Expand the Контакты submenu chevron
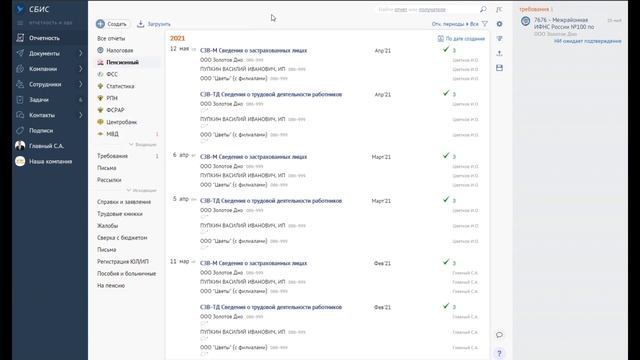This screenshot has width=640, height=360. 80,115
